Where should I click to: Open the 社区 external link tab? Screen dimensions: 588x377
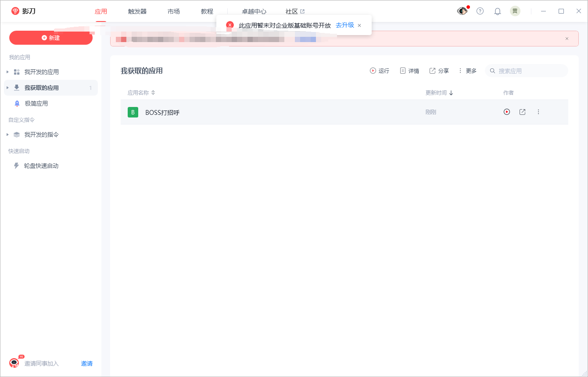[x=295, y=11]
